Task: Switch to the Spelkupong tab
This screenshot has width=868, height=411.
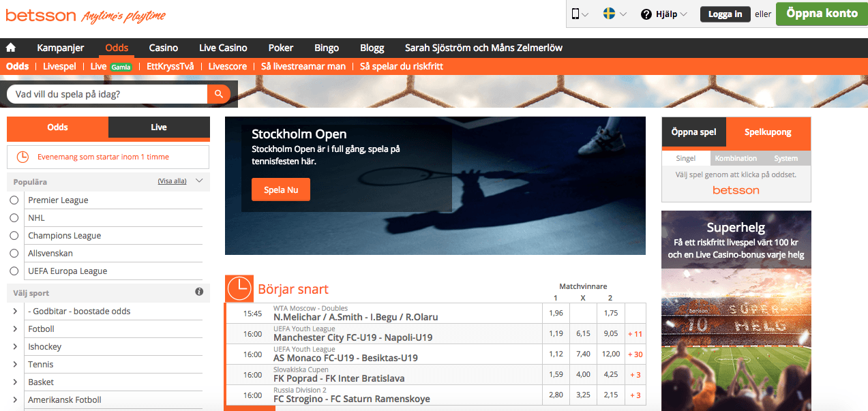Action: [768, 132]
